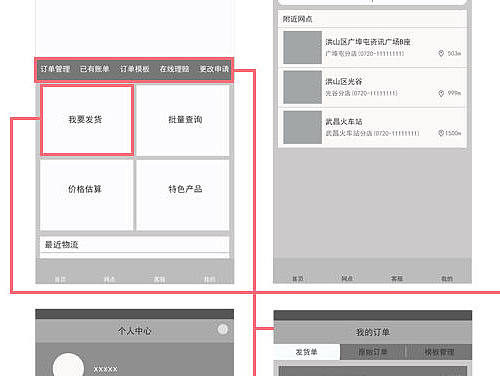Tap 首页 in home screen bottom bar
This screenshot has width=500, height=376.
60,279
